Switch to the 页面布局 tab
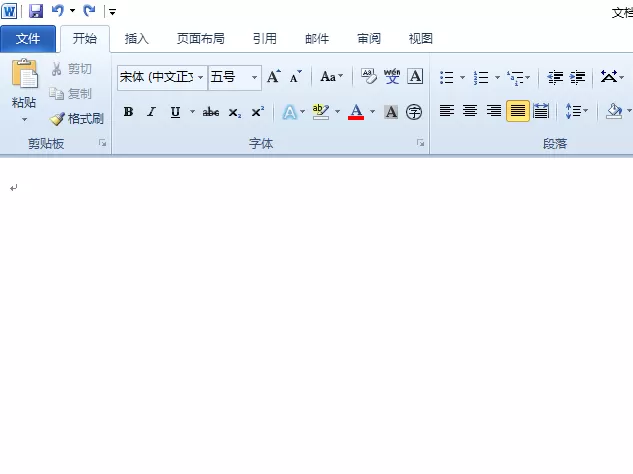The image size is (633, 474). (x=201, y=39)
